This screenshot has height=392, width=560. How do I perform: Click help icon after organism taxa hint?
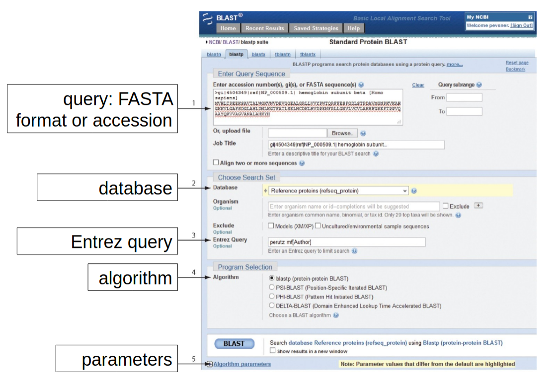[x=458, y=215]
